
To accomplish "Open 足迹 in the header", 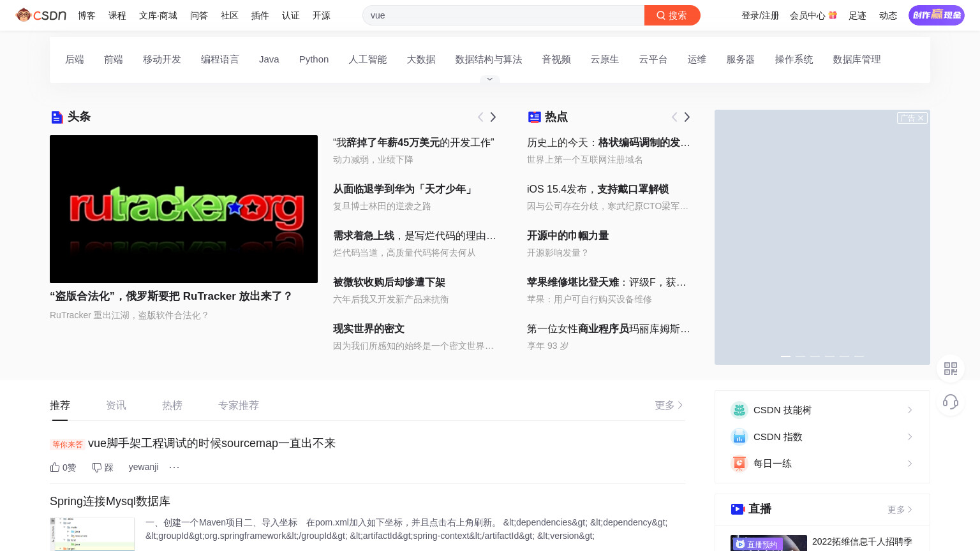I will point(857,15).
